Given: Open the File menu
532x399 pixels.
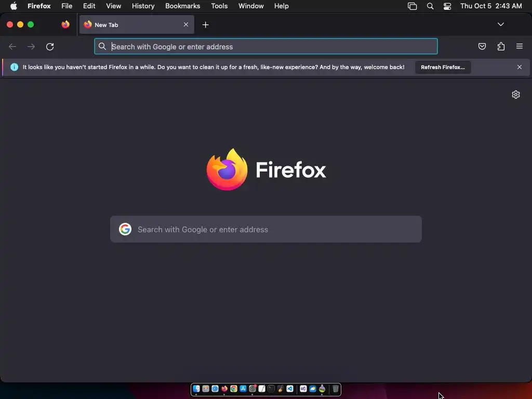Looking at the screenshot, I should [x=67, y=6].
